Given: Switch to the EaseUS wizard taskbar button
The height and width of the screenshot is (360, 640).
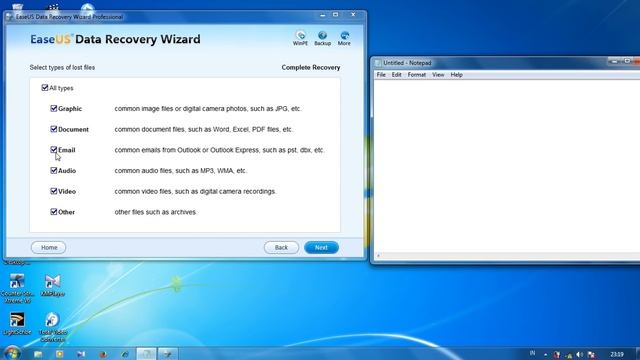Looking at the screenshot, I should point(168,354).
